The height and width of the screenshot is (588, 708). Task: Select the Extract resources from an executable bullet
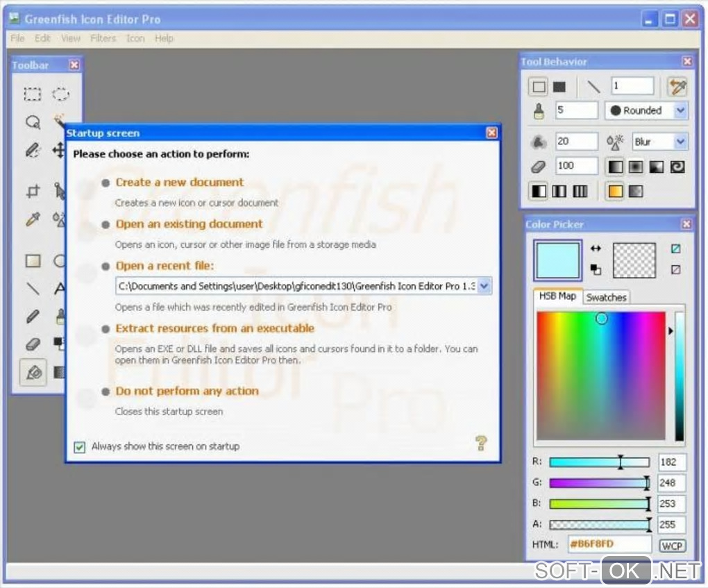pyautogui.click(x=106, y=329)
